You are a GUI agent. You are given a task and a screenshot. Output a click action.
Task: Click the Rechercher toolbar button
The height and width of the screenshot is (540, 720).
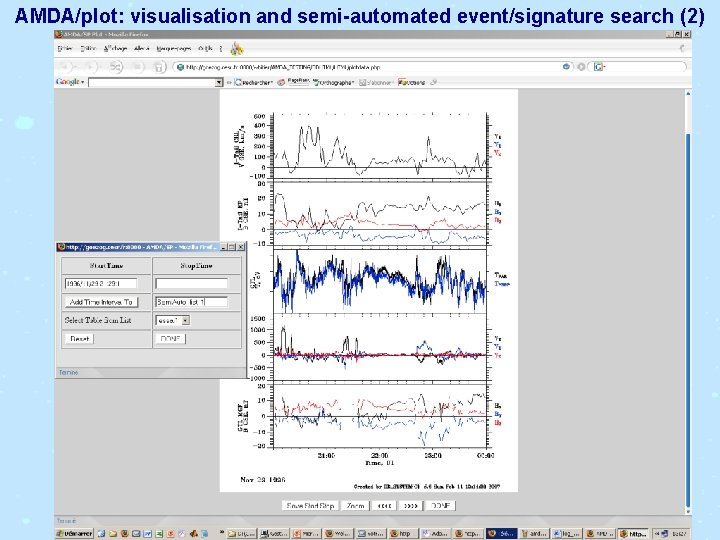pos(253,82)
